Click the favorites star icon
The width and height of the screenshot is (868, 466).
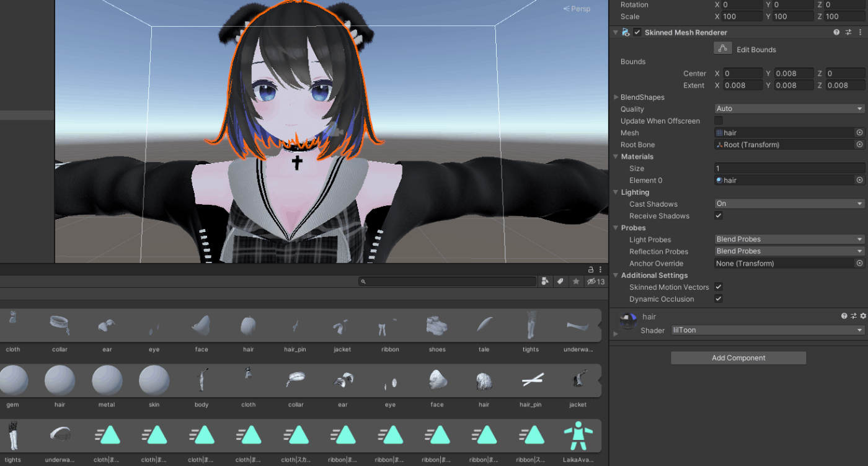[x=576, y=281]
